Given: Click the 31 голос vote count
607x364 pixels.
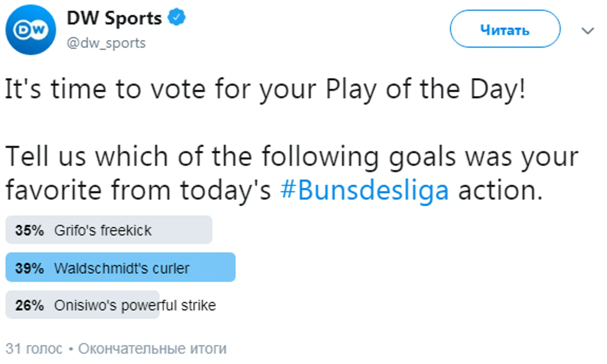Looking at the screenshot, I should pyautogui.click(x=34, y=348).
